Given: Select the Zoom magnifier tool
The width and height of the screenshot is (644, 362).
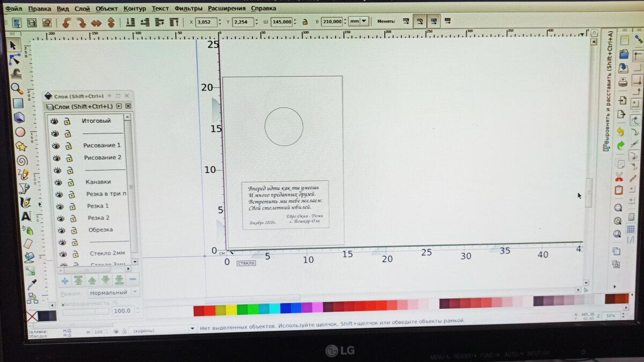Looking at the screenshot, I should click(17, 88).
